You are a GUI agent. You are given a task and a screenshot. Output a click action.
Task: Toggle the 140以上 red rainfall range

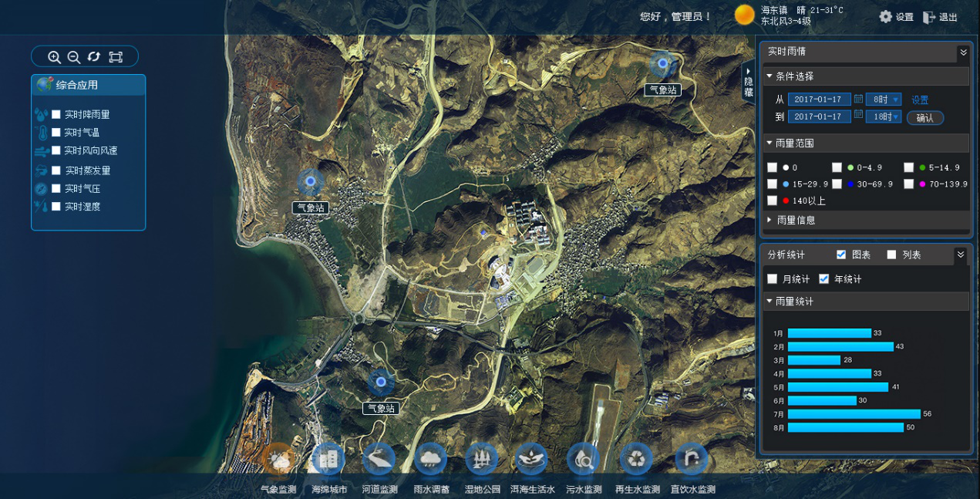[773, 201]
